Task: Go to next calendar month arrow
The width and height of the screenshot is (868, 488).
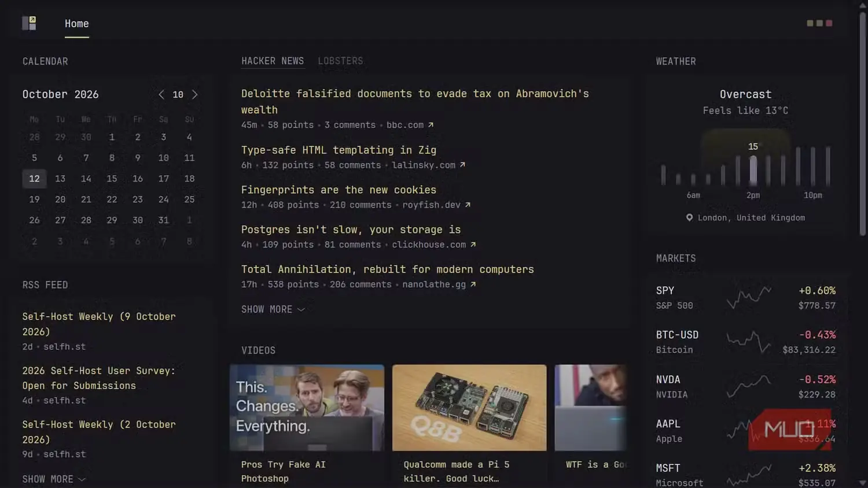Action: pos(195,94)
